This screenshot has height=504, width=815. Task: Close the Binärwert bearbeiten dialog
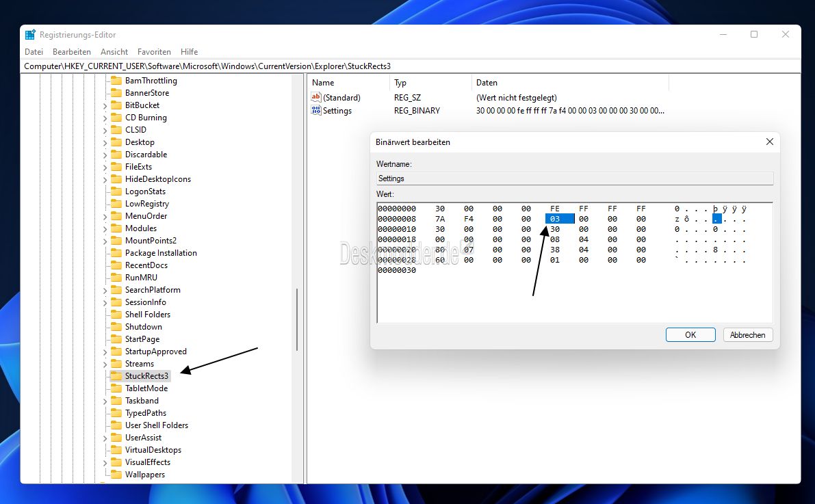770,142
